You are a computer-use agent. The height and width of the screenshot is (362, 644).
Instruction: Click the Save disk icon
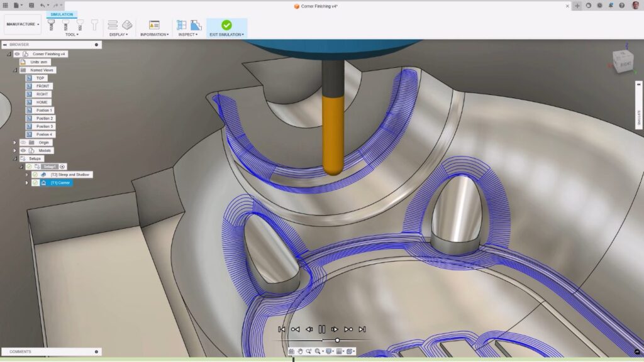tap(31, 5)
